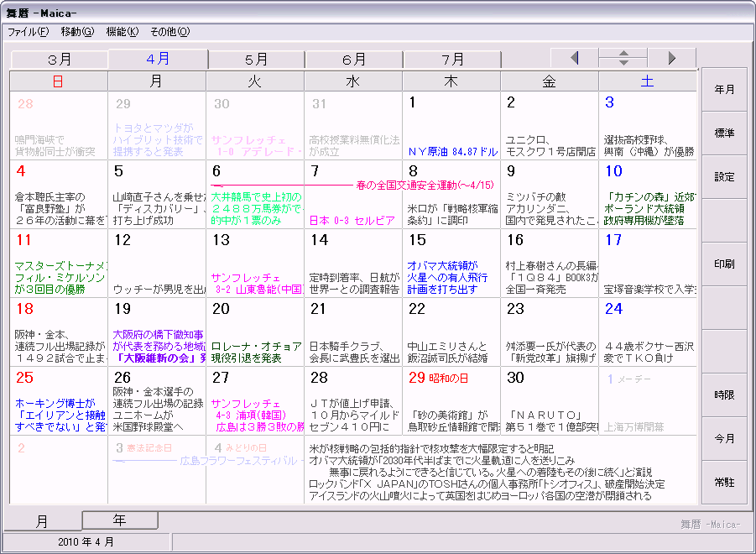Click the 設定 settings button
Viewport: 756px width, 554px height.
[x=724, y=177]
